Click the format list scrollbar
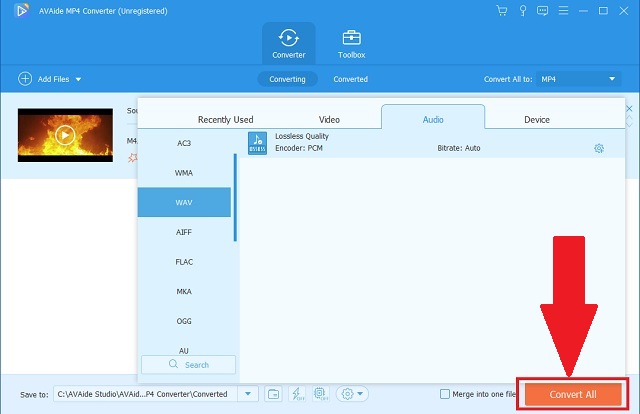Viewport: 640px width, 414px height. pos(235,198)
